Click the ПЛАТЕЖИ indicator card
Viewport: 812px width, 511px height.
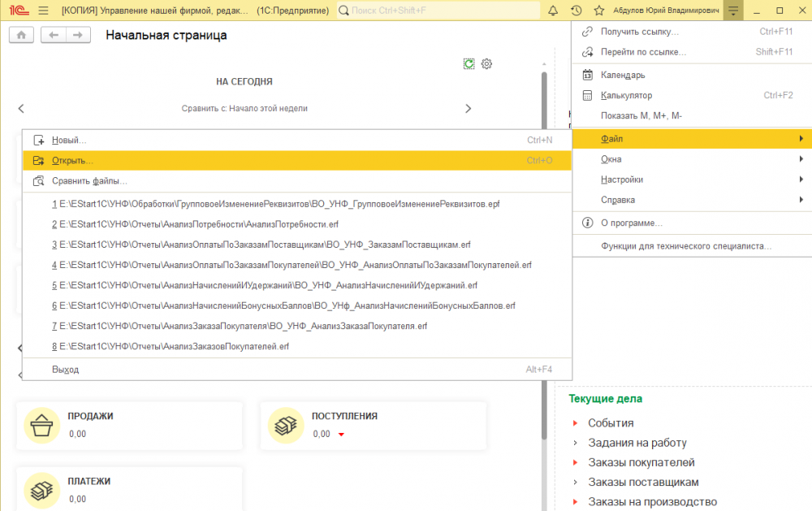(129, 489)
